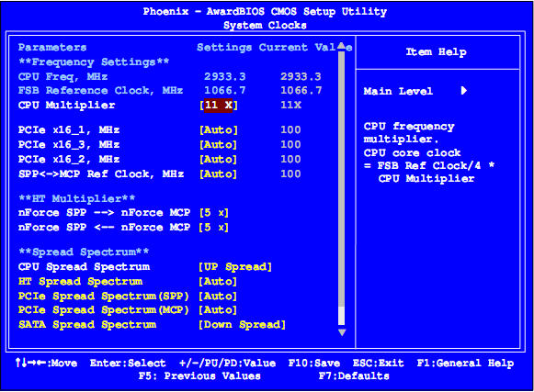
Task: Open PCIe x16_1 MHz Auto setting
Action: [219, 130]
